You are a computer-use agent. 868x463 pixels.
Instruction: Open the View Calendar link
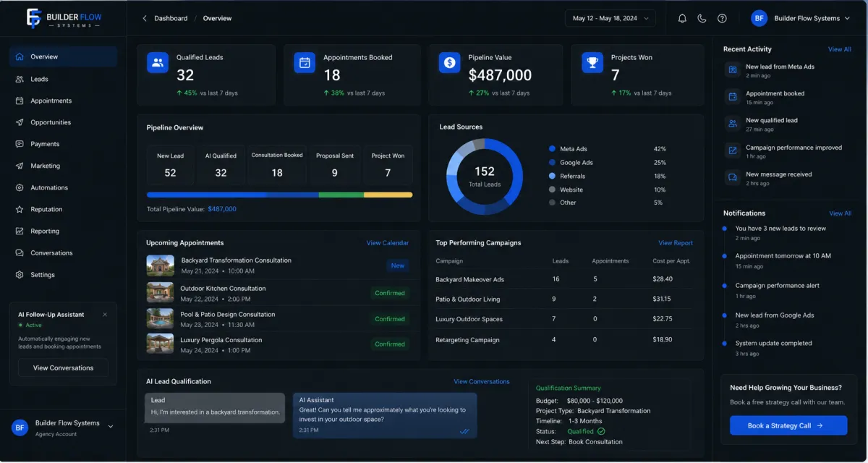pyautogui.click(x=388, y=243)
